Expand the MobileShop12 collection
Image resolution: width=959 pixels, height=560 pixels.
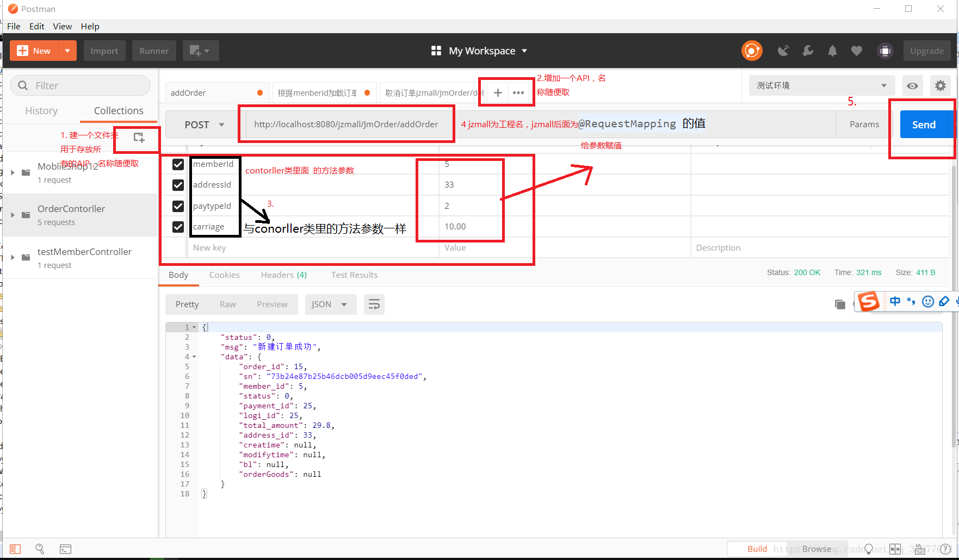[x=13, y=172]
